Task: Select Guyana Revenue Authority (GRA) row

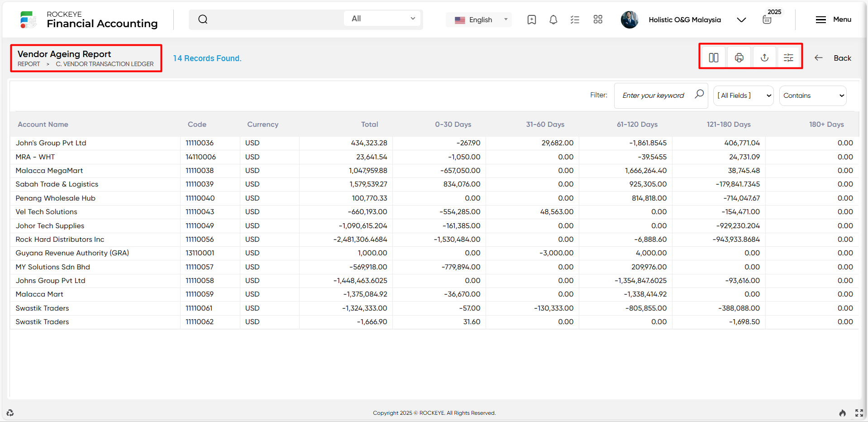Action: (x=434, y=253)
